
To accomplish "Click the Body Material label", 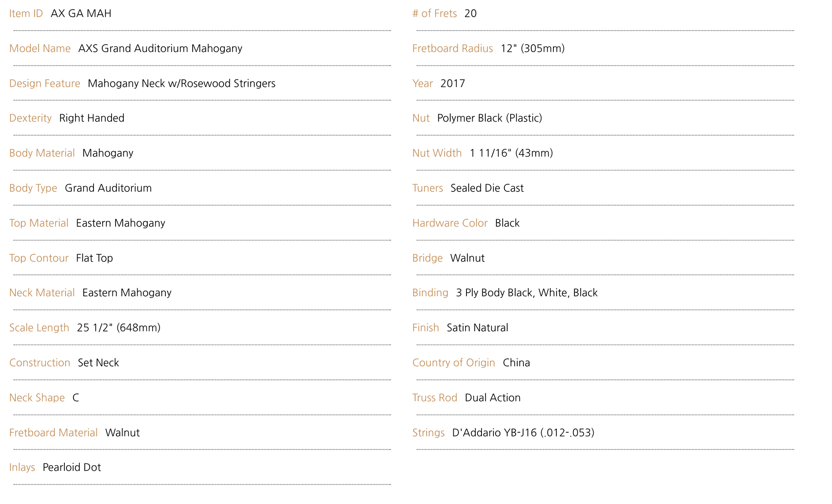I will tap(42, 153).
